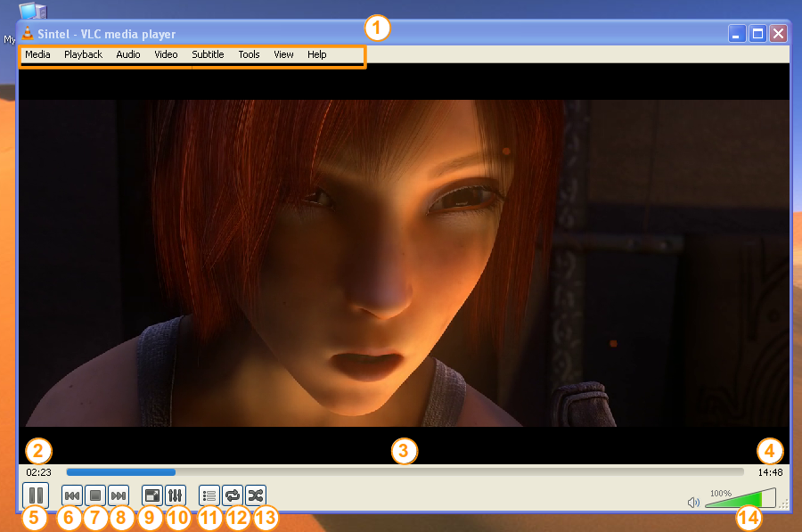Click the VLC cone title bar icon
This screenshot has width=802, height=532.
click(28, 33)
